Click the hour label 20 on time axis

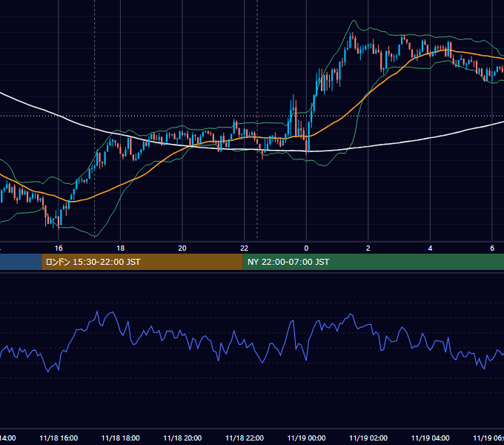(182, 248)
